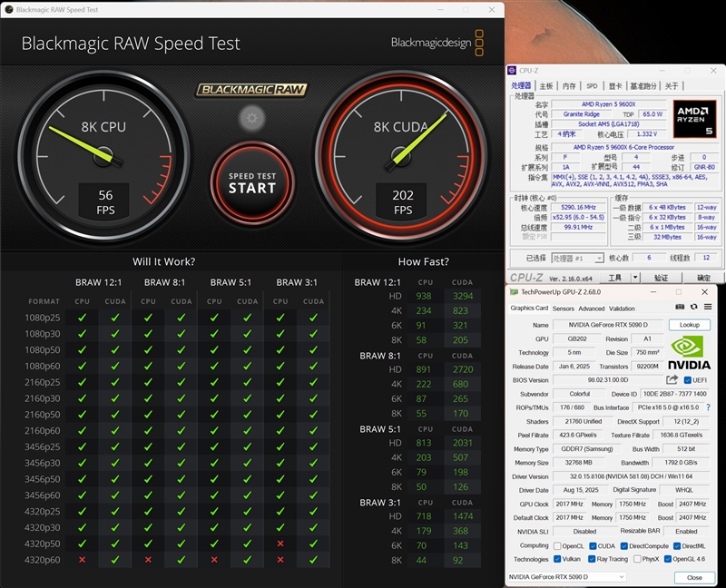Switch to the SPD tab in CPU-Z

(592, 86)
